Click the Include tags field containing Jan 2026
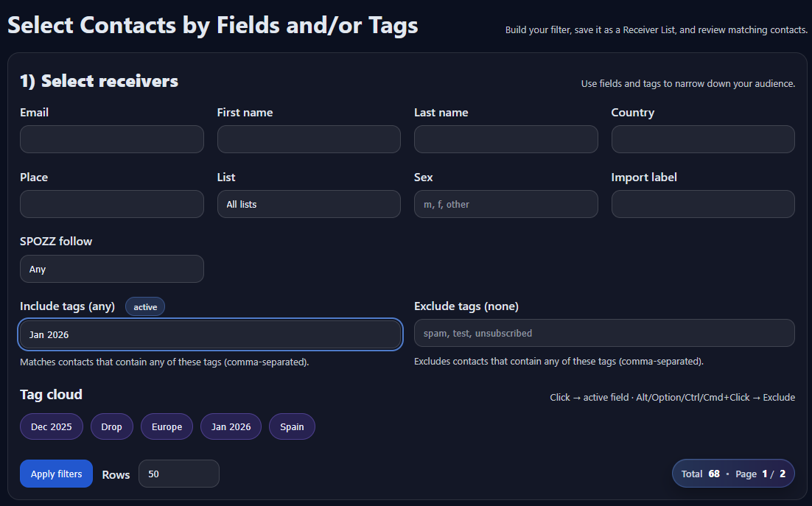The image size is (812, 506). coord(210,334)
